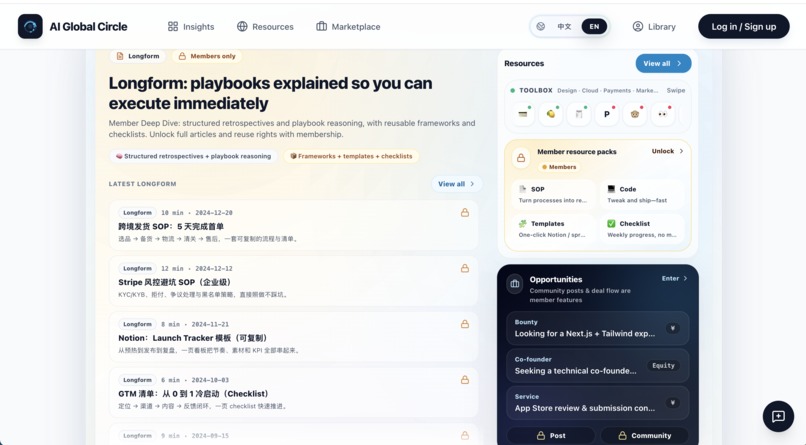Click Longform badge on 2024-12-20 article
The height and width of the screenshot is (445, 806).
pos(137,213)
